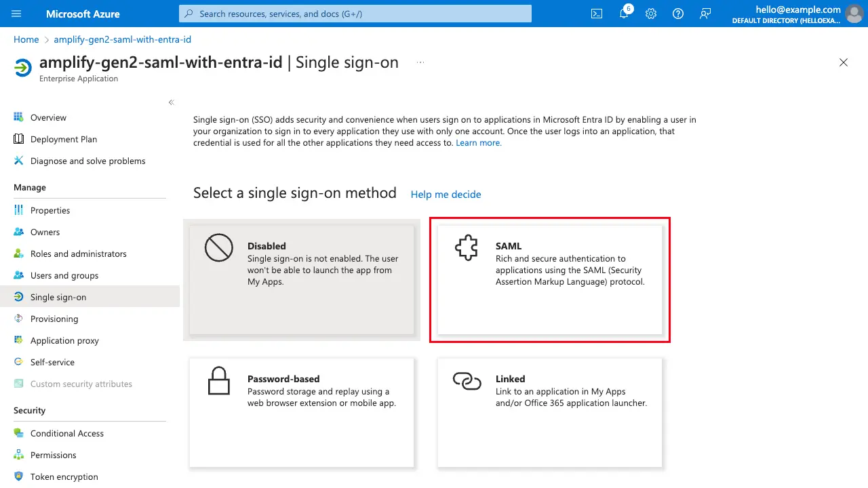Follow the Learn more link
The width and height of the screenshot is (868, 488).
click(x=479, y=143)
